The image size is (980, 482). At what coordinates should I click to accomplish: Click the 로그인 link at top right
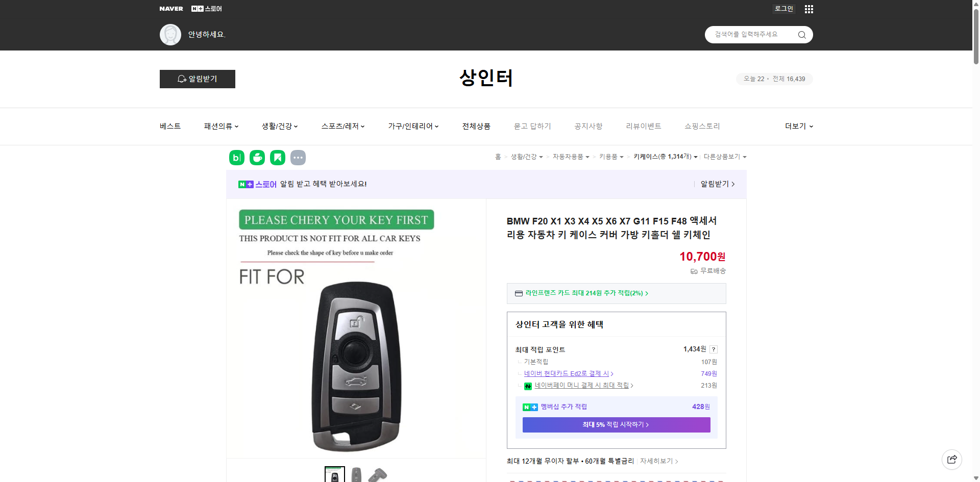[783, 9]
